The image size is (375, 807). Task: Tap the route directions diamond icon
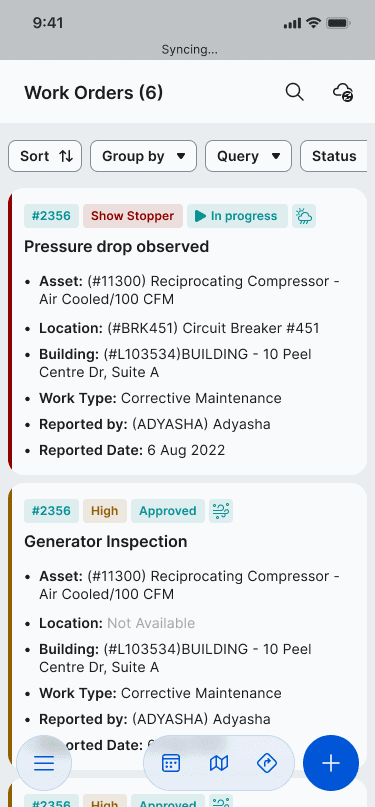coord(267,763)
